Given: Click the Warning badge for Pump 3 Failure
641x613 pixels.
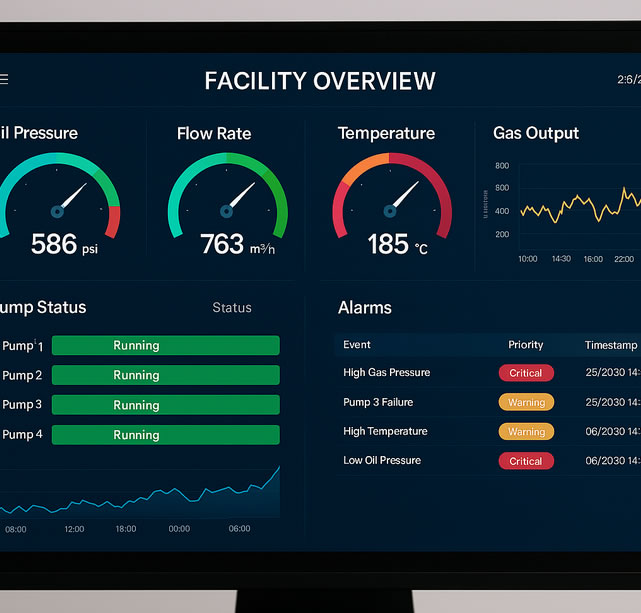Looking at the screenshot, I should (x=526, y=403).
